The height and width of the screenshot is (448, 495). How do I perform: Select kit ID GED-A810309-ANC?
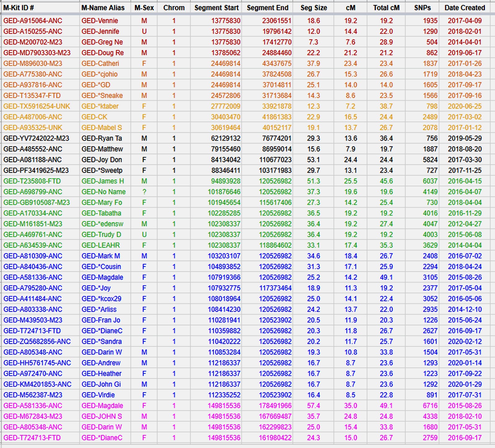33,256
